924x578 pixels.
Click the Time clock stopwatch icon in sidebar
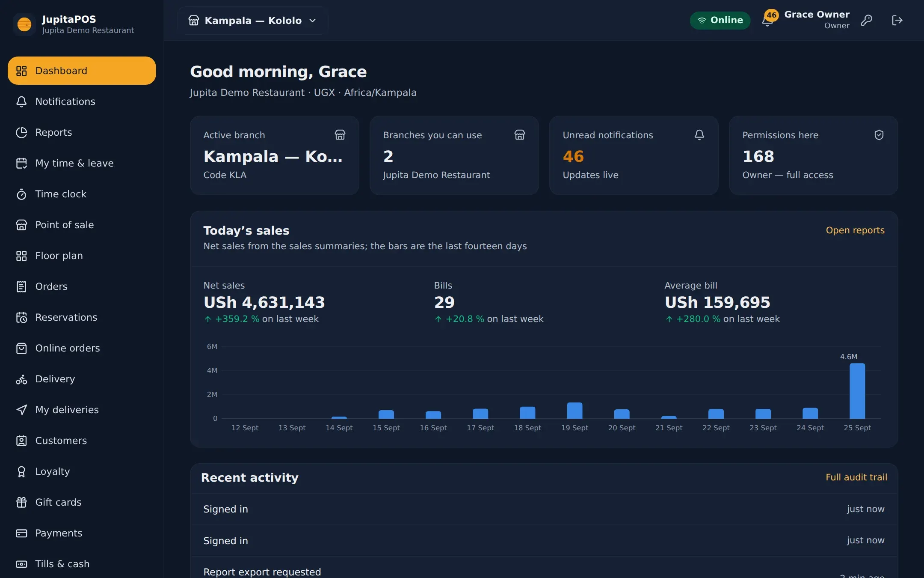coord(21,194)
